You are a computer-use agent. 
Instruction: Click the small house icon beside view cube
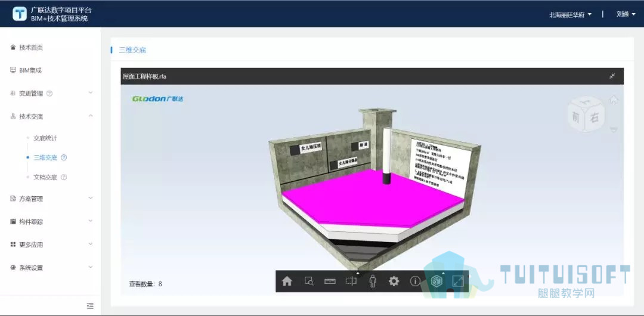point(613,100)
